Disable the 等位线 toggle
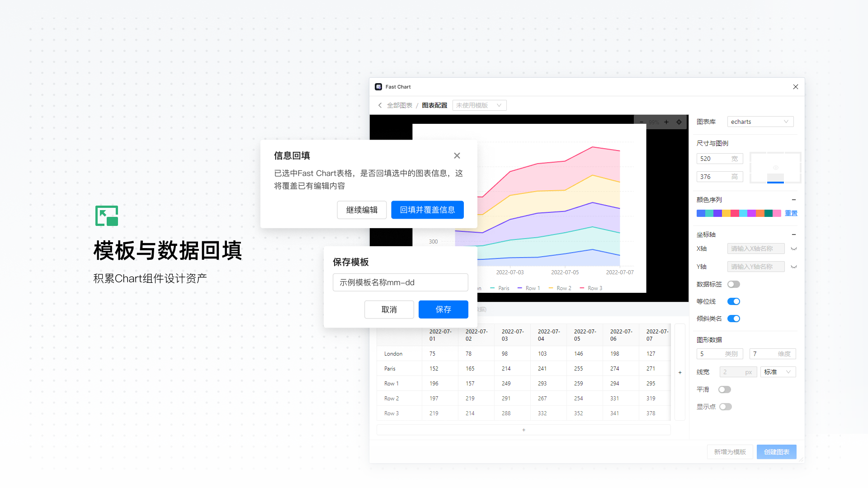868x488 pixels. point(733,301)
